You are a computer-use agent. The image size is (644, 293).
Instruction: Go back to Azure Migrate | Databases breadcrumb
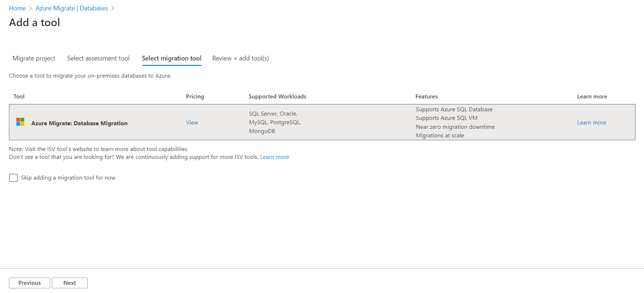click(72, 8)
